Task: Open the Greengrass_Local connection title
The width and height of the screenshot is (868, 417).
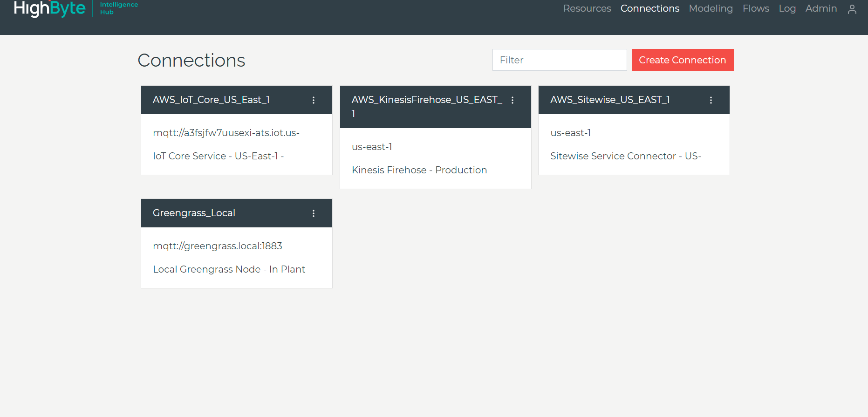Action: point(194,213)
